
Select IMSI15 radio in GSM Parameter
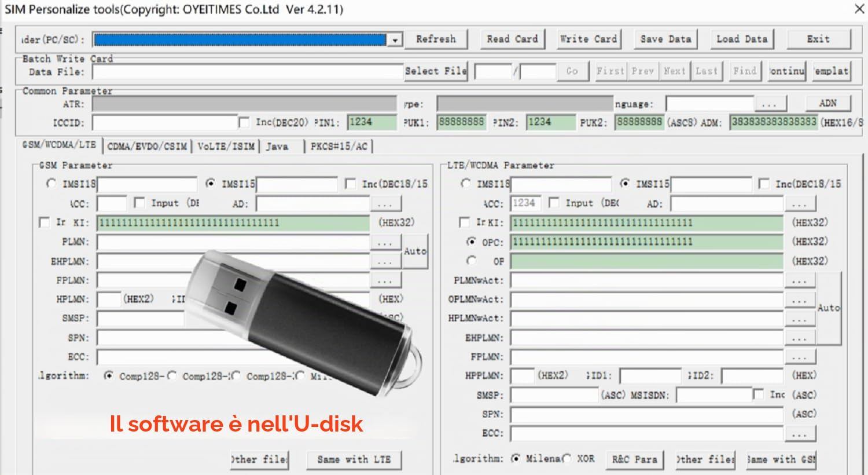coord(211,184)
